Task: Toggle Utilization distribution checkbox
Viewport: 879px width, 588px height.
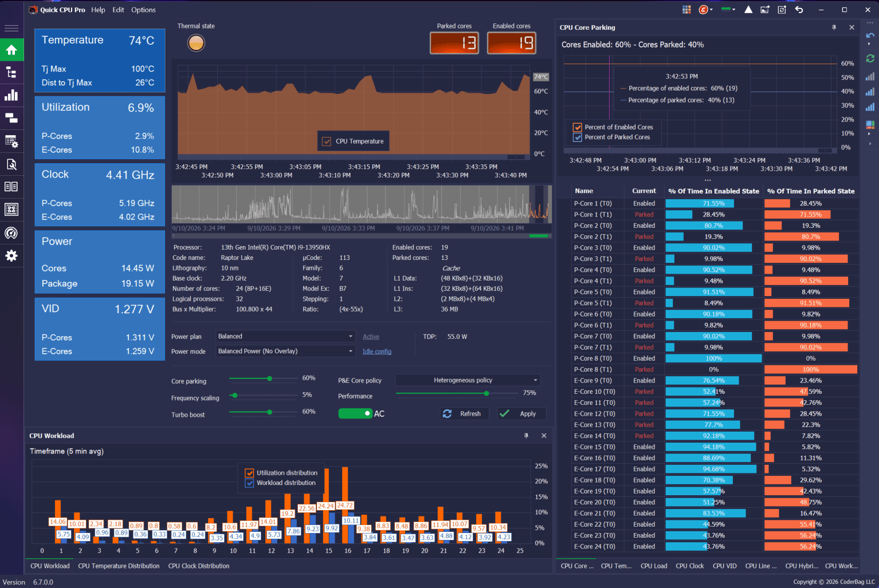Action: click(249, 473)
